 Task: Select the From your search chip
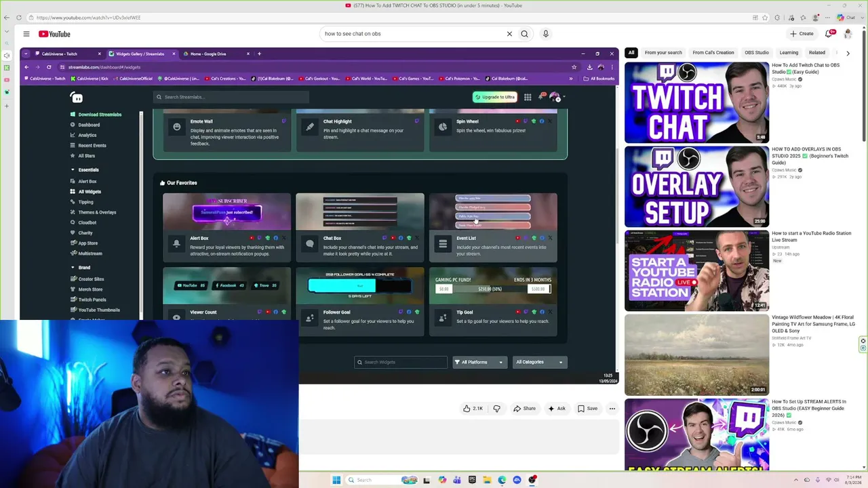point(663,53)
